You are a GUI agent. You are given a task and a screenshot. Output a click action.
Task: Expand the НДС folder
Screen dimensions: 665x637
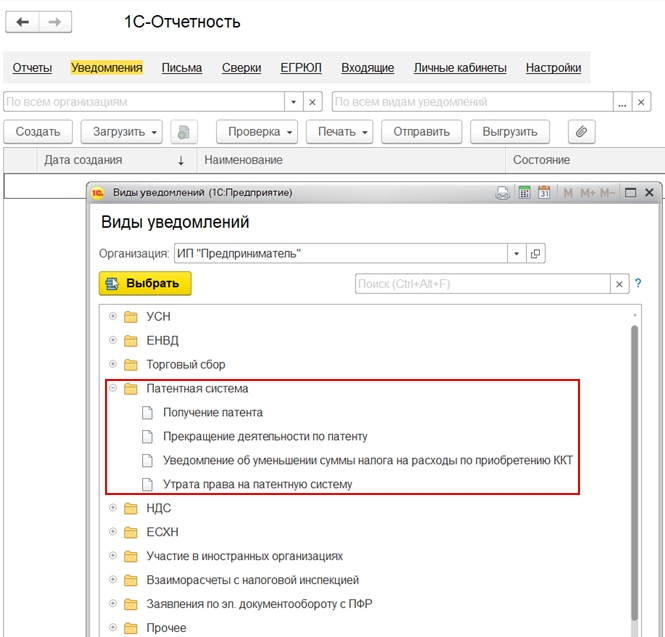click(x=113, y=507)
